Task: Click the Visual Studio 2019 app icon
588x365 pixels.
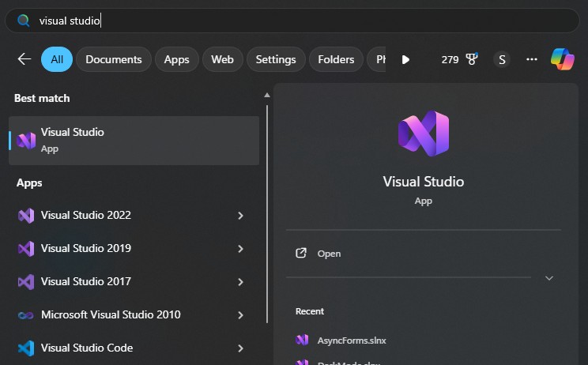Action: pos(26,248)
